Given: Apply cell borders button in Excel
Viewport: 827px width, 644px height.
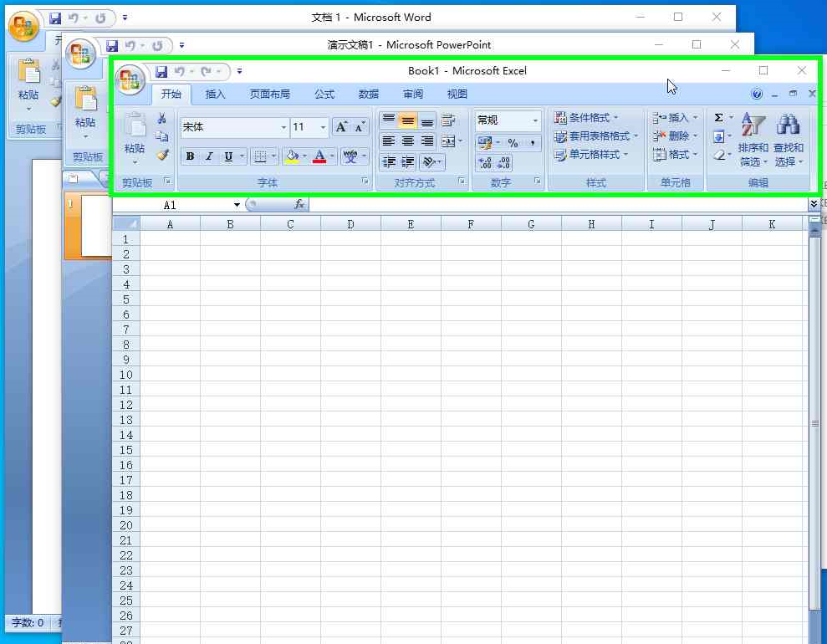Looking at the screenshot, I should [260, 156].
